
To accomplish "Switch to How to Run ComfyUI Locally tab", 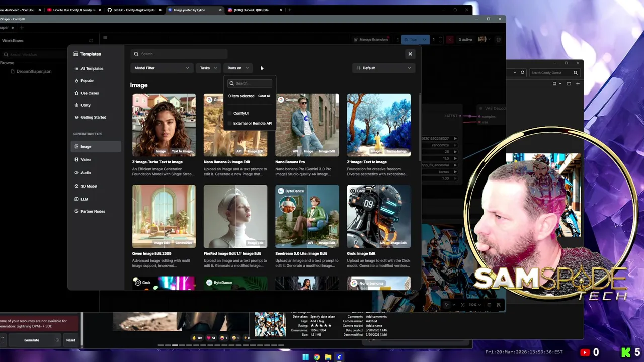I will (x=73, y=10).
